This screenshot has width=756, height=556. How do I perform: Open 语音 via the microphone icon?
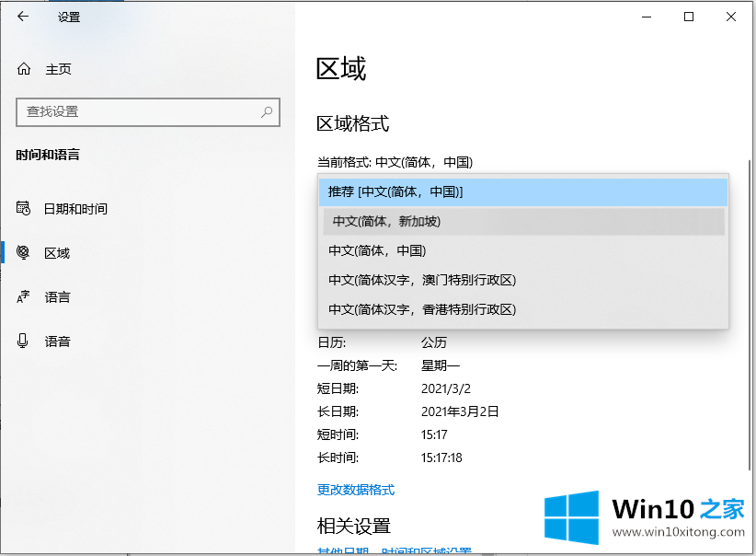click(24, 342)
